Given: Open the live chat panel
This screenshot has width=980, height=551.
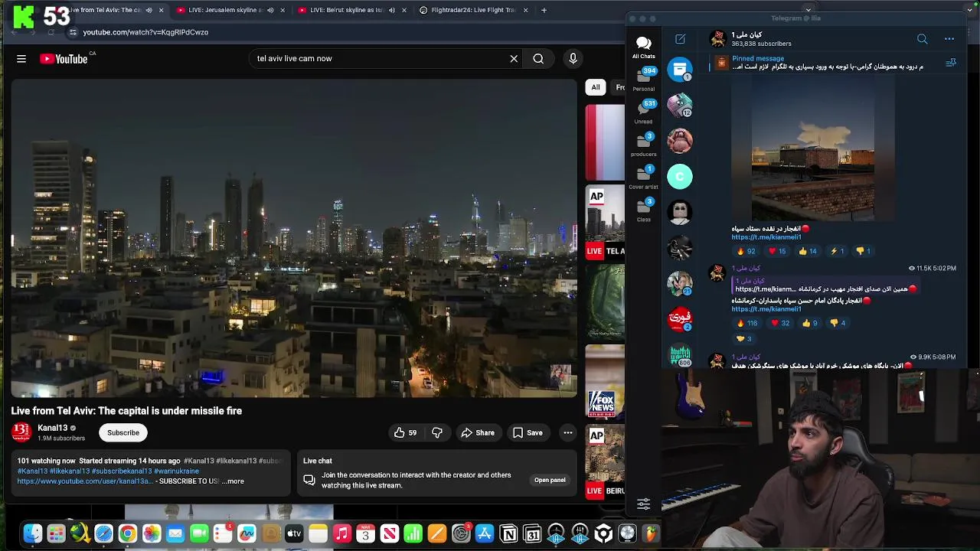Looking at the screenshot, I should pyautogui.click(x=550, y=480).
